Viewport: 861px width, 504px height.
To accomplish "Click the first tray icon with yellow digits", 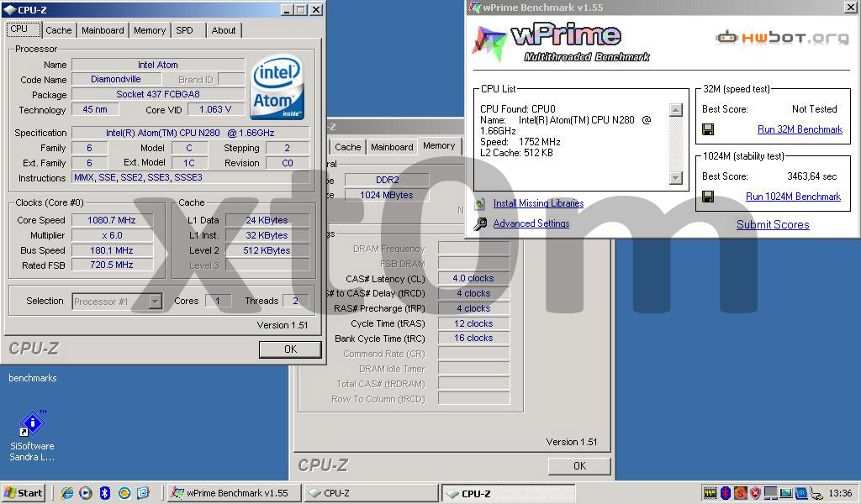I will (710, 493).
